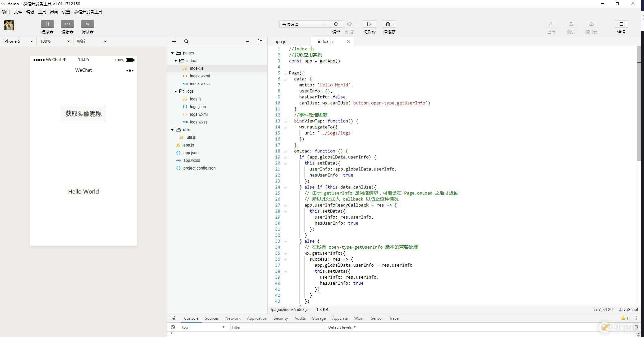Switch to the Wxml devtools tab

[x=359, y=318]
